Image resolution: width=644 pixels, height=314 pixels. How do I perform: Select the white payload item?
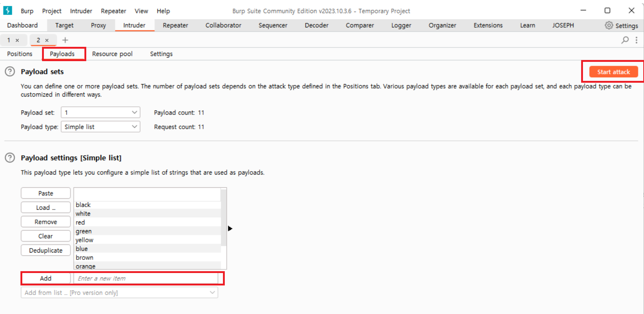pos(147,213)
